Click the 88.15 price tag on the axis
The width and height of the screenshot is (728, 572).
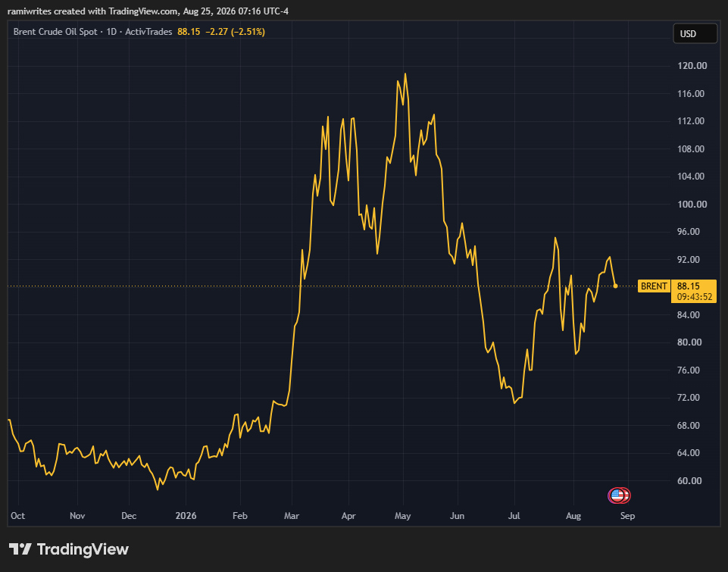[x=689, y=286]
